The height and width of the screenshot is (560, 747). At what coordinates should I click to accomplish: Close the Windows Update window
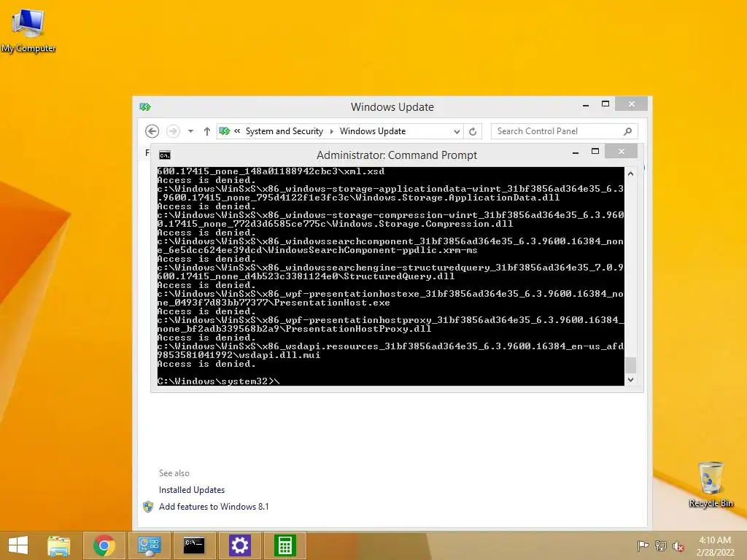(631, 104)
